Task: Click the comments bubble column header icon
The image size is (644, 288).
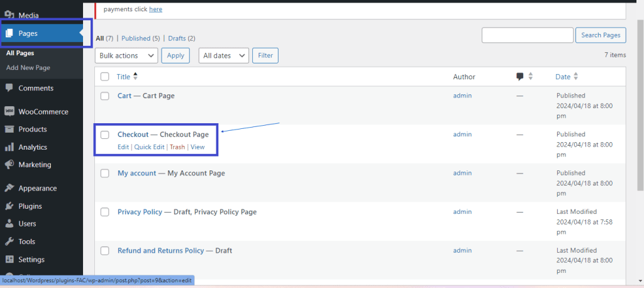Action: click(x=520, y=77)
